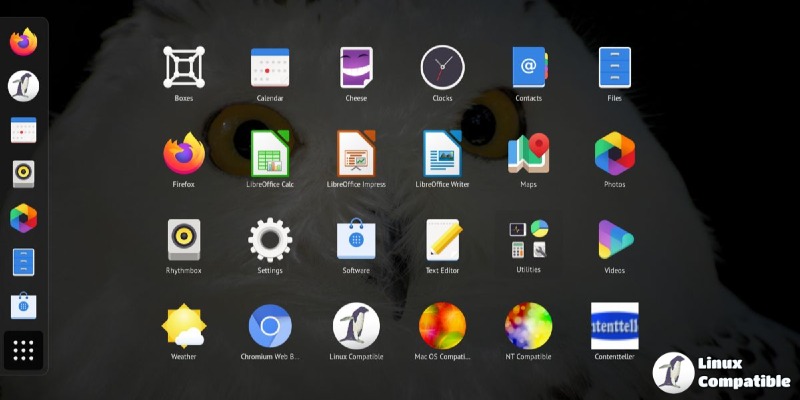Open the Contentteller shortcut
This screenshot has height=400, width=800.
(x=614, y=326)
